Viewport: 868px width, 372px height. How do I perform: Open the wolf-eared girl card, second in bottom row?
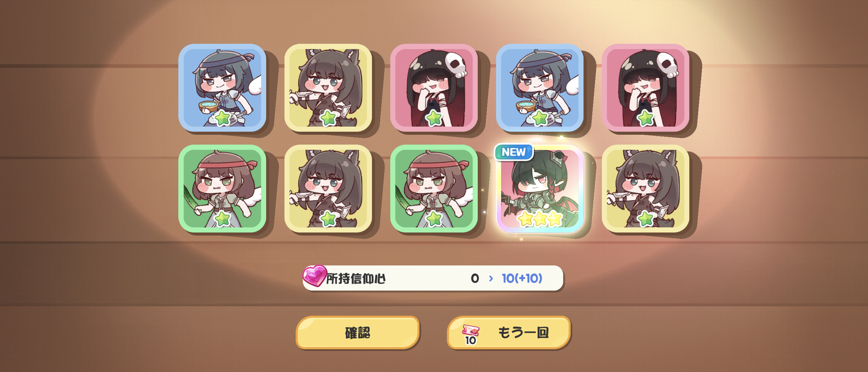(328, 188)
